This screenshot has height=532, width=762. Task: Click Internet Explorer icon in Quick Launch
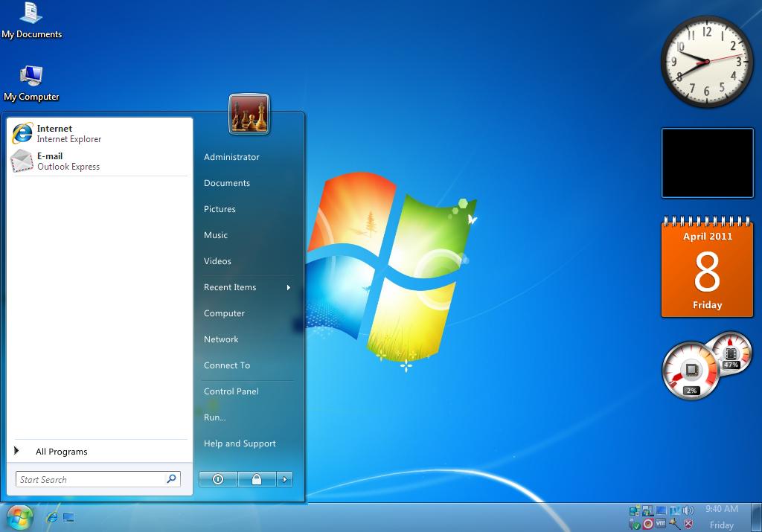(51, 517)
